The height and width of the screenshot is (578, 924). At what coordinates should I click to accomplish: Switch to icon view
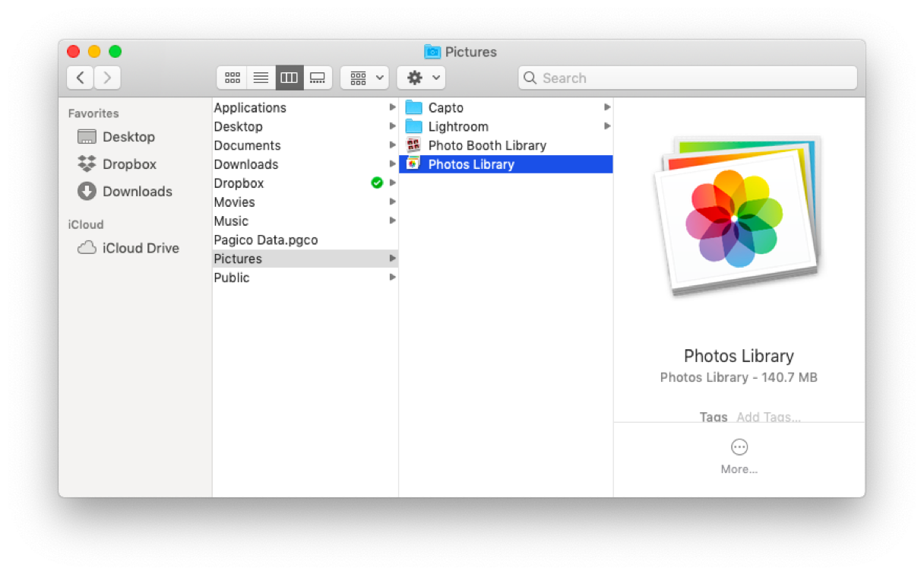233,78
